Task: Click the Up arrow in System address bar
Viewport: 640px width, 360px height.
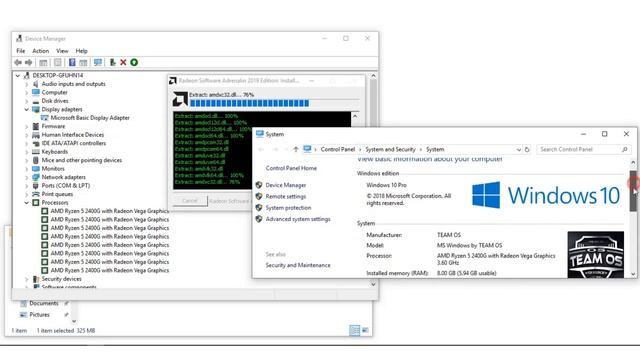Action: [x=296, y=149]
